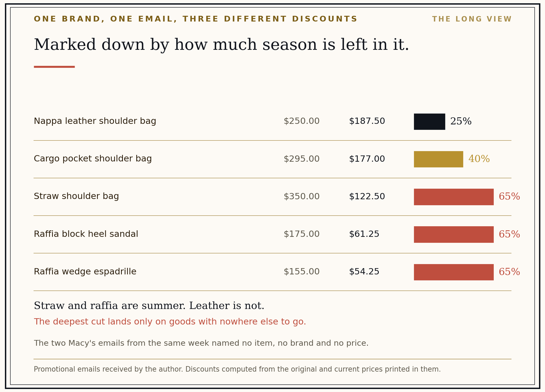The image size is (545, 392).
Task: Click the Raffia wedge espadrille name
Action: click(85, 272)
